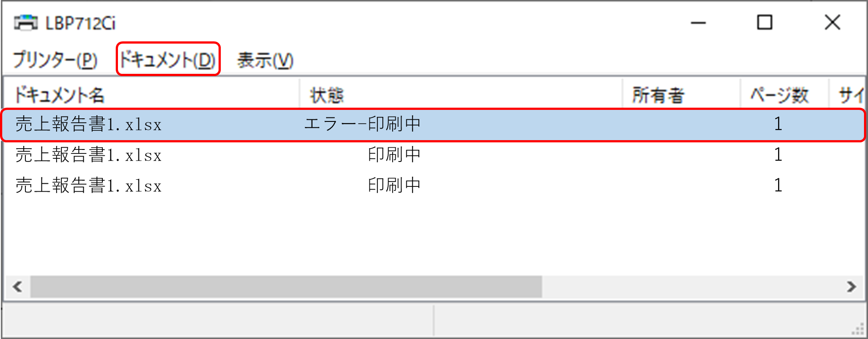Open the 表示(V) menu
The width and height of the screenshot is (868, 339).
click(x=265, y=60)
